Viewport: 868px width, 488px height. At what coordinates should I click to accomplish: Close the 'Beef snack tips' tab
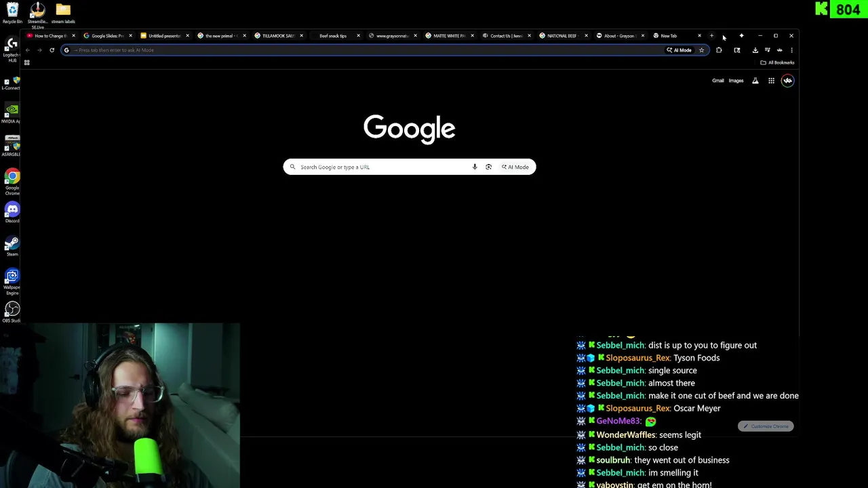click(358, 36)
